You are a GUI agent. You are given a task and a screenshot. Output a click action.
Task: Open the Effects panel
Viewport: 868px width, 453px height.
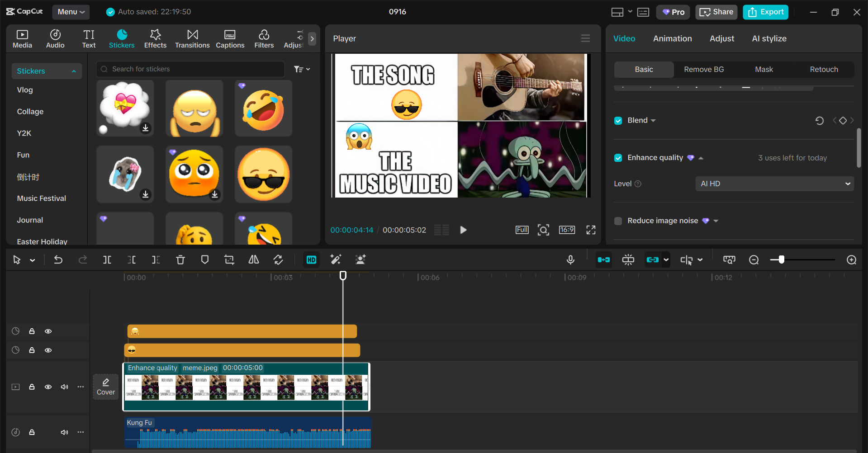click(x=155, y=39)
